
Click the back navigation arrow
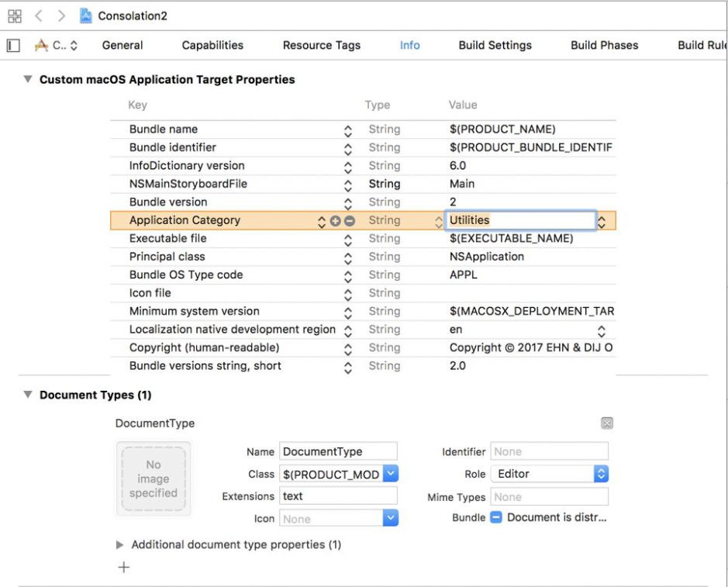(39, 16)
